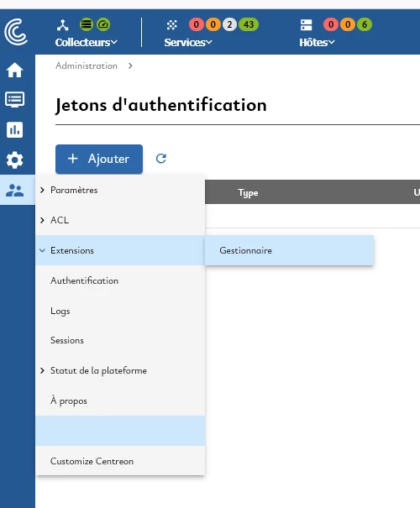Open the Configuration gear sidebar icon
The image size is (420, 508).
click(x=14, y=160)
